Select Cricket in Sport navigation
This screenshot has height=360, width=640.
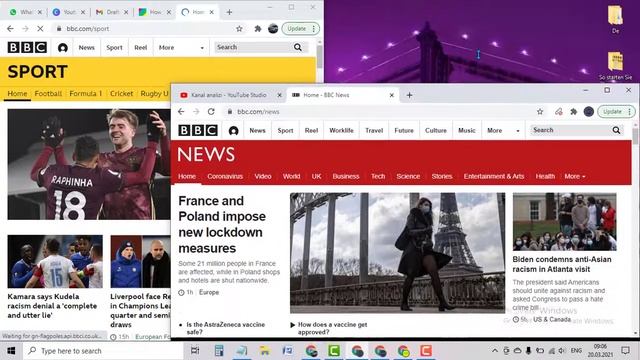click(x=122, y=93)
